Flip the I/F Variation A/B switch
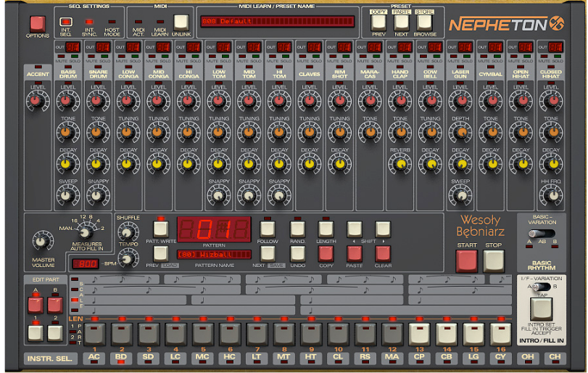 tap(542, 287)
